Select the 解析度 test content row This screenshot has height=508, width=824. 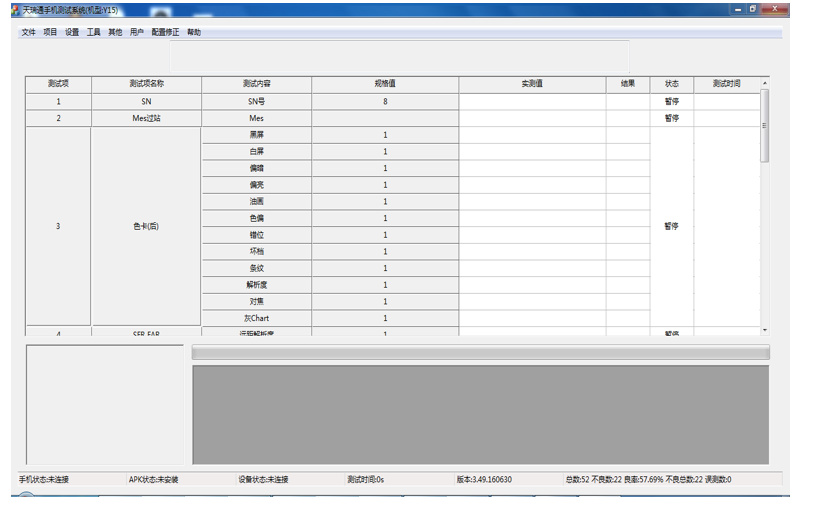click(256, 285)
